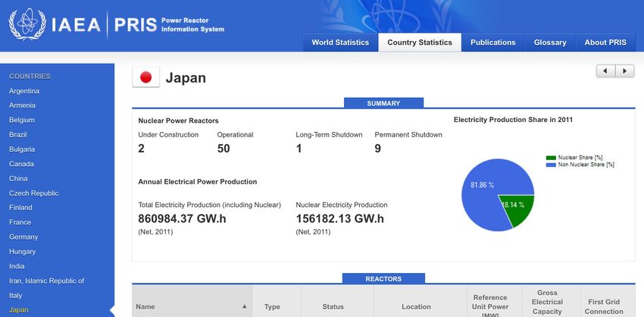Open the World Statistics tab
Viewport: 644px width, 317px height.
click(340, 42)
